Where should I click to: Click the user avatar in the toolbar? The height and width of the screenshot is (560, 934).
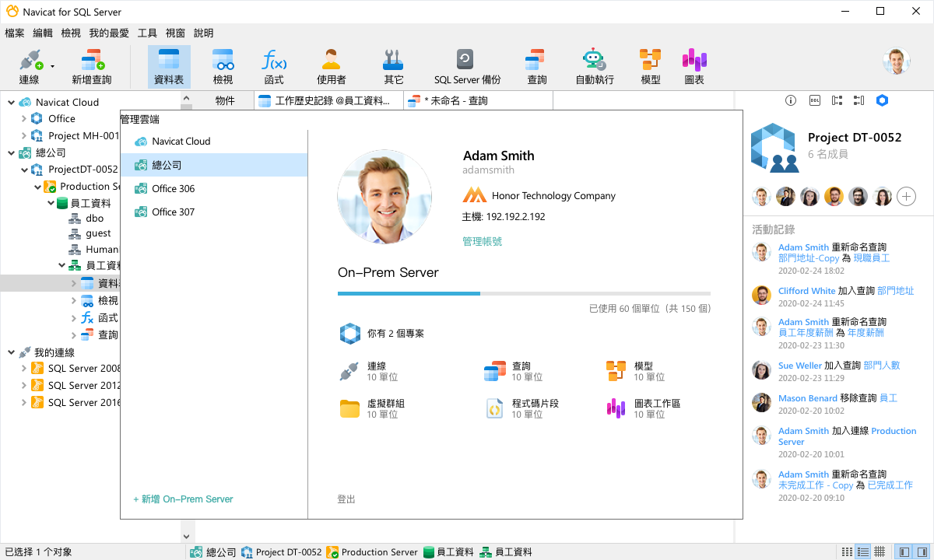[897, 61]
